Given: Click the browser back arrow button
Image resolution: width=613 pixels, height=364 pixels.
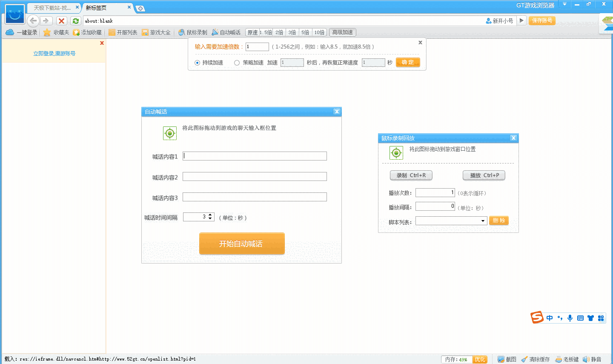Looking at the screenshot, I should click(33, 21).
